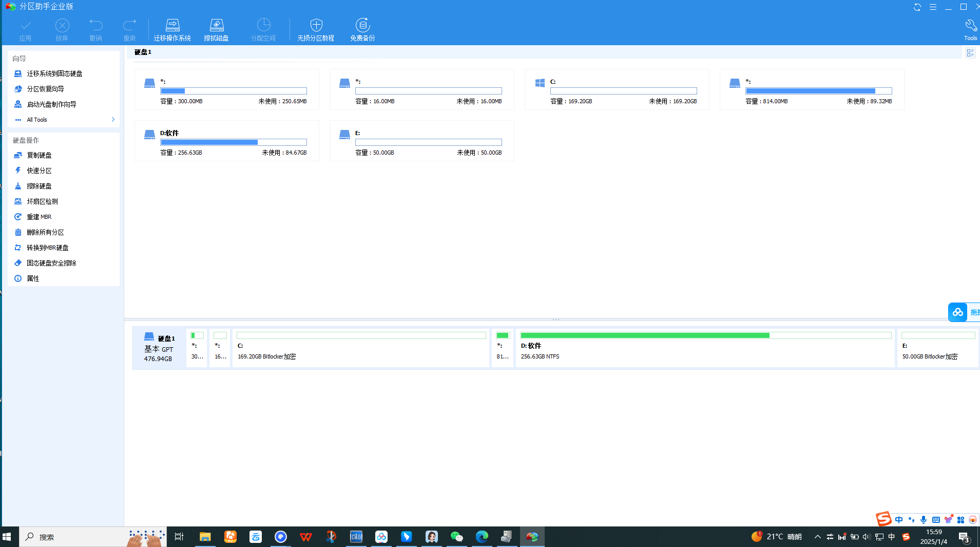The height and width of the screenshot is (547, 980).
Task: Select the E: 50.00GB Bitlocker partition block
Action: pyautogui.click(x=938, y=348)
